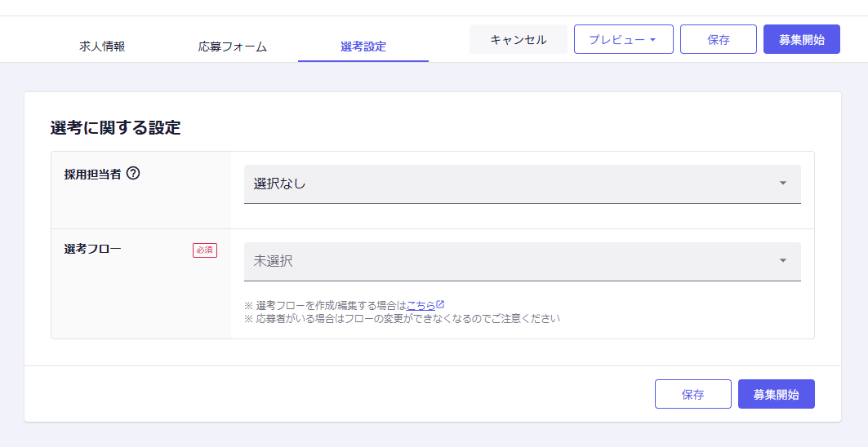Select the 選考設定 tab

(363, 46)
